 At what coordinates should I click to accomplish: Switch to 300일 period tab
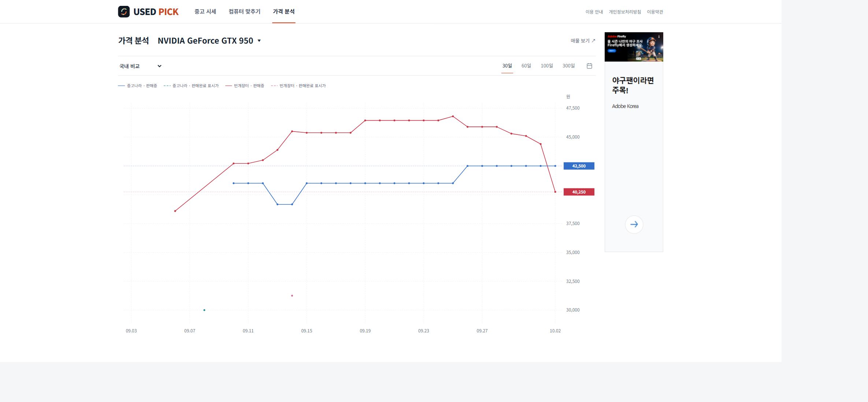click(568, 66)
